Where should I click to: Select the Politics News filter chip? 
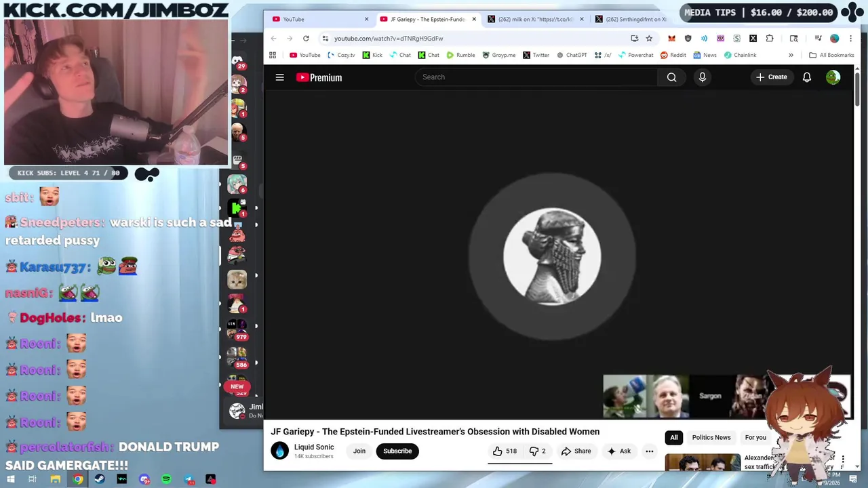(x=711, y=438)
